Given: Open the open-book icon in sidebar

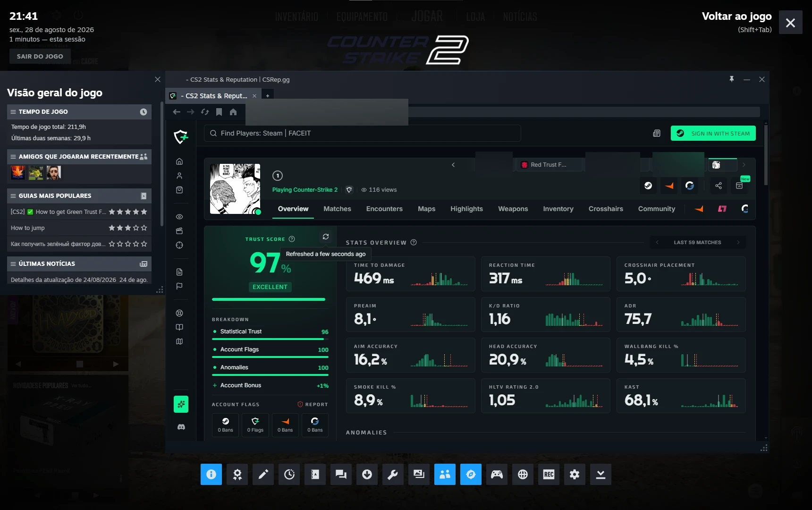Looking at the screenshot, I should pyautogui.click(x=179, y=327).
